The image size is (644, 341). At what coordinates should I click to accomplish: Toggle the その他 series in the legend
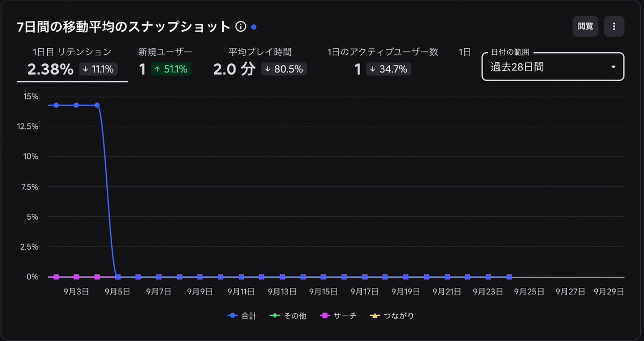(288, 316)
